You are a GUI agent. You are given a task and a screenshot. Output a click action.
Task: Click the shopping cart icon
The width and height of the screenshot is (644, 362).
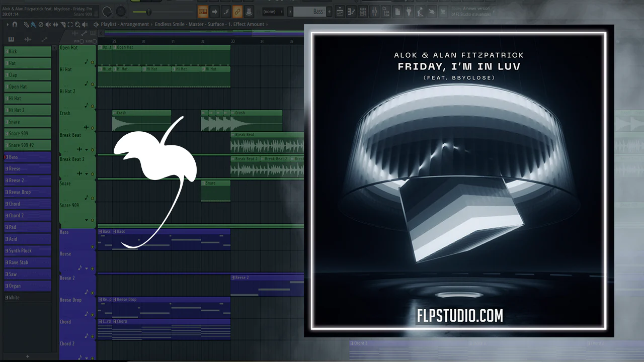443,11
